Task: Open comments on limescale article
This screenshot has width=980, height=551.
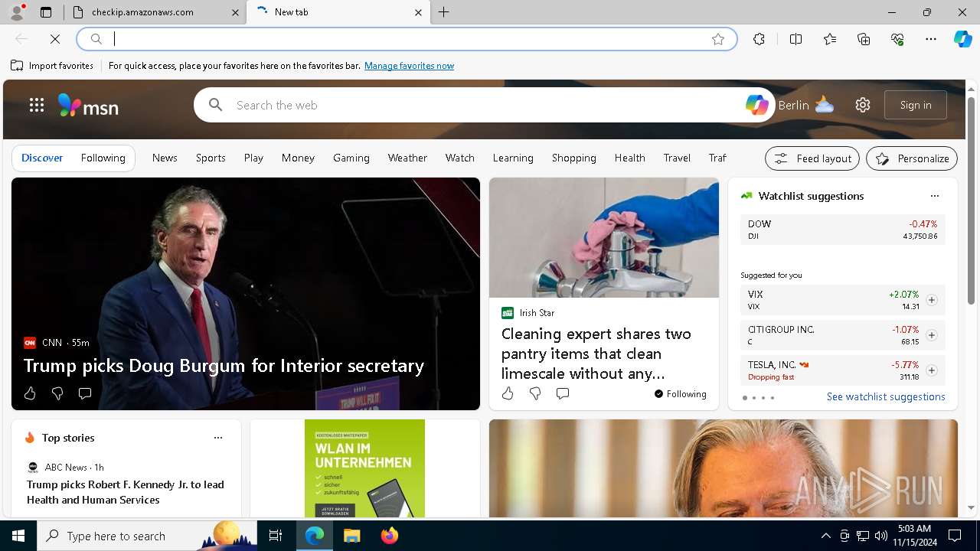Action: [x=563, y=393]
